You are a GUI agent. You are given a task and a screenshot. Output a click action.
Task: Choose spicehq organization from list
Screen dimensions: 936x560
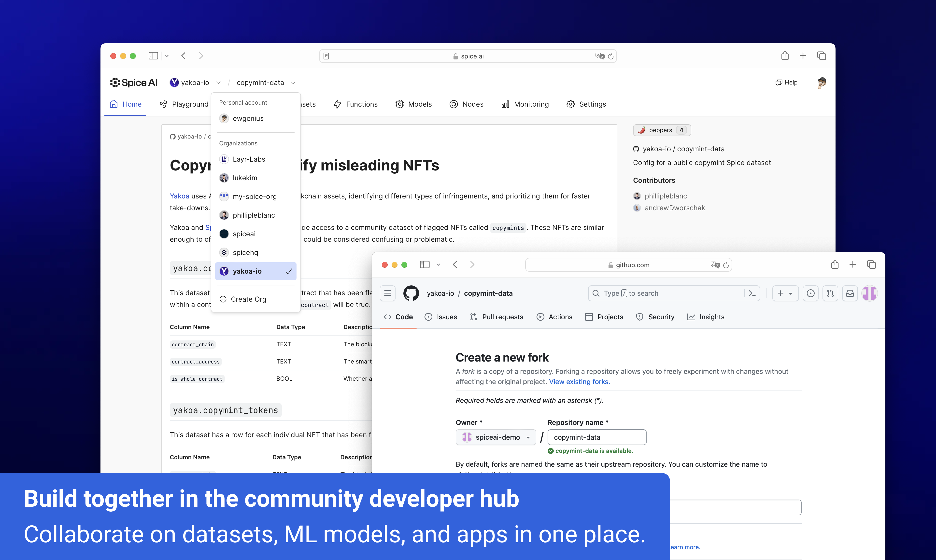coord(245,252)
